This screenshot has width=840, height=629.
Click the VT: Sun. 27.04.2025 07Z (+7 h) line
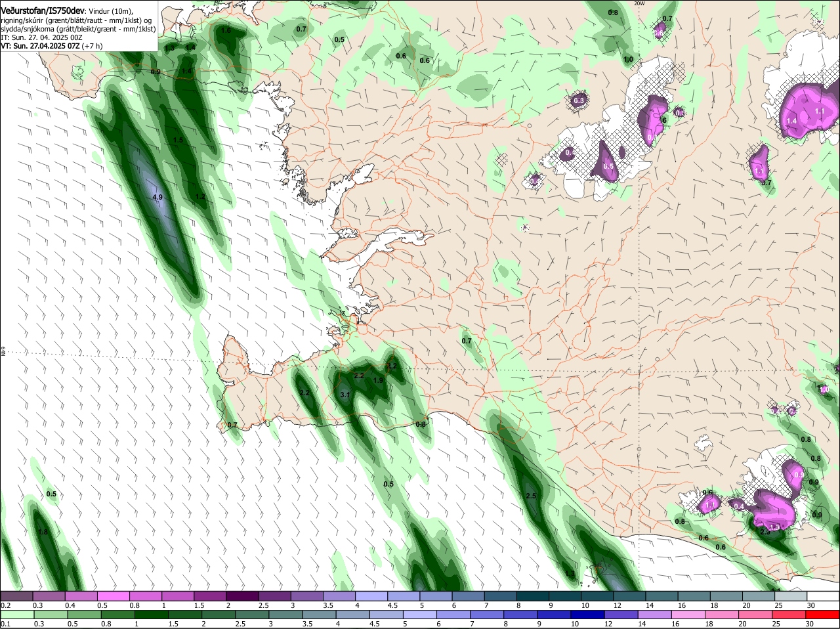click(x=51, y=46)
